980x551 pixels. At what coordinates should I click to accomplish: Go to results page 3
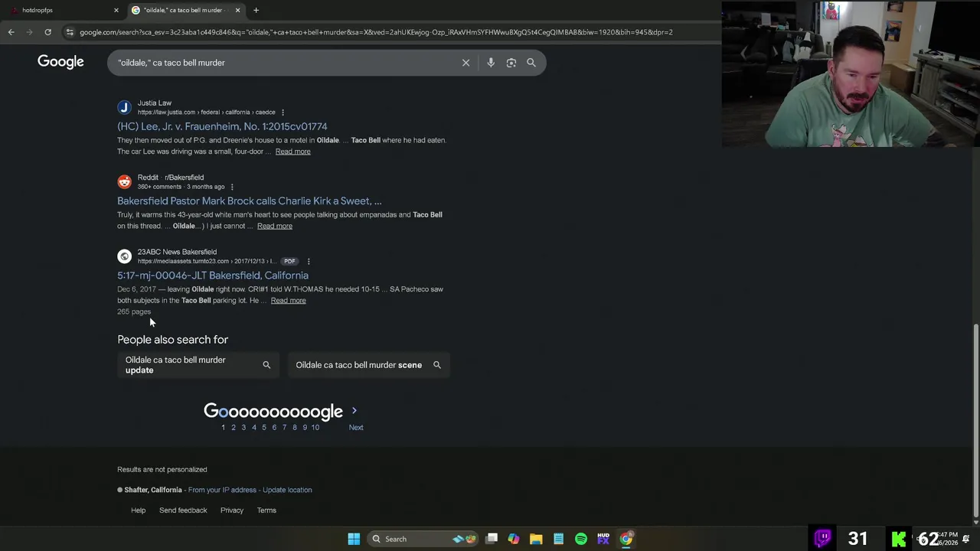pos(243,427)
